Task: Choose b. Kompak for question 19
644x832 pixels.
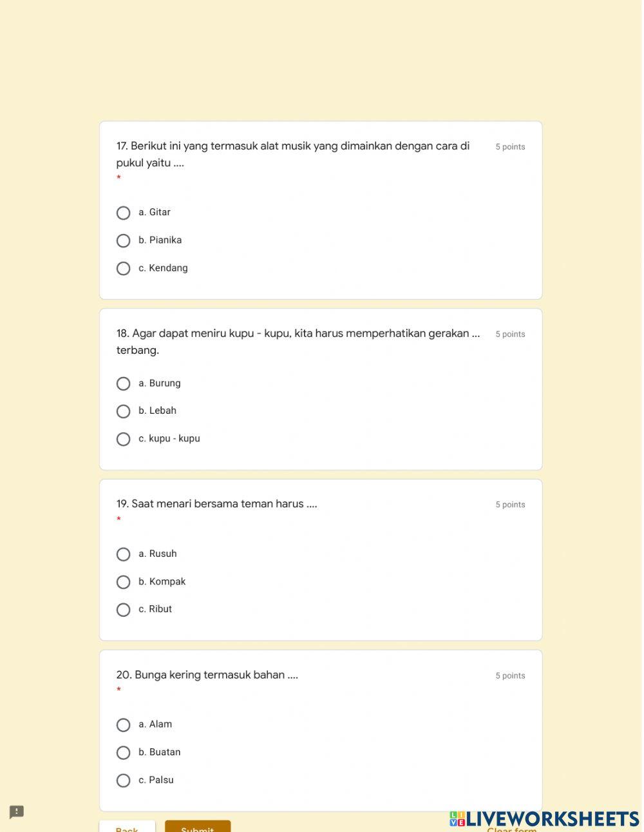Action: 124,582
